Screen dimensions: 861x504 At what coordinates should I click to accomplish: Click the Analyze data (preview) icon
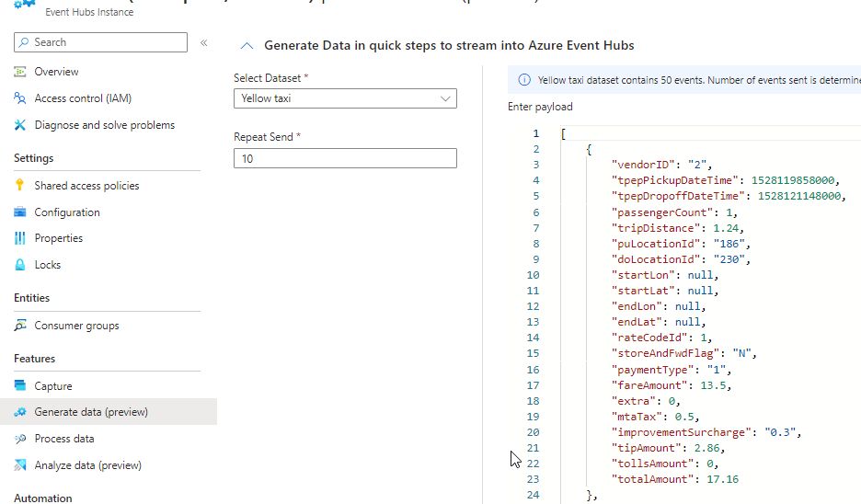[20, 465]
